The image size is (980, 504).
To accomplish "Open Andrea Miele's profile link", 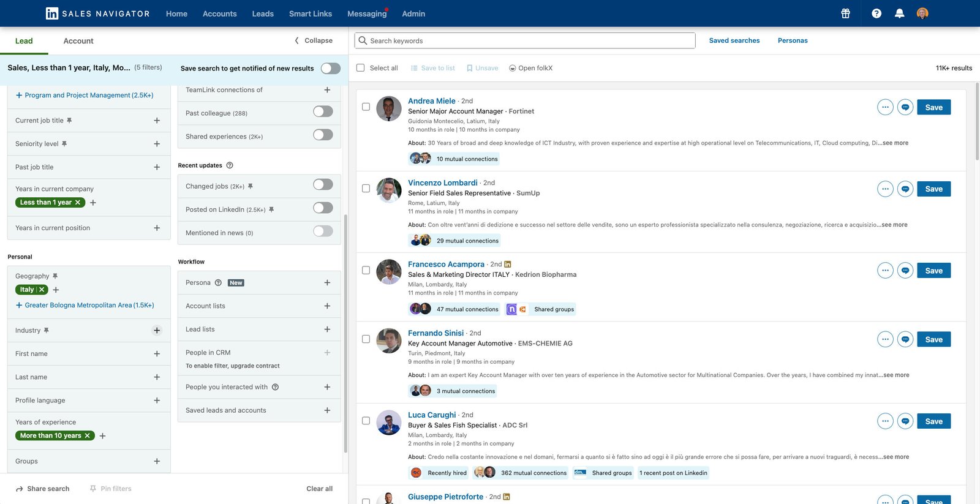I will coord(432,101).
